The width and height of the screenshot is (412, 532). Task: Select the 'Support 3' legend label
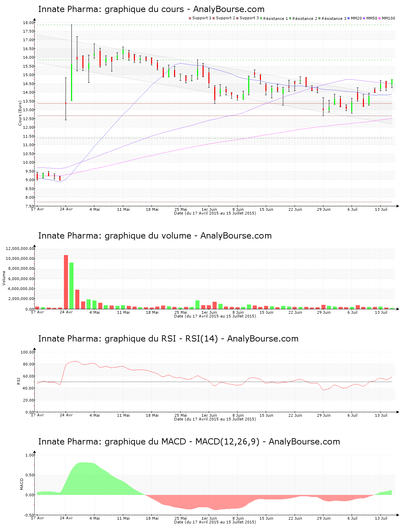249,18
